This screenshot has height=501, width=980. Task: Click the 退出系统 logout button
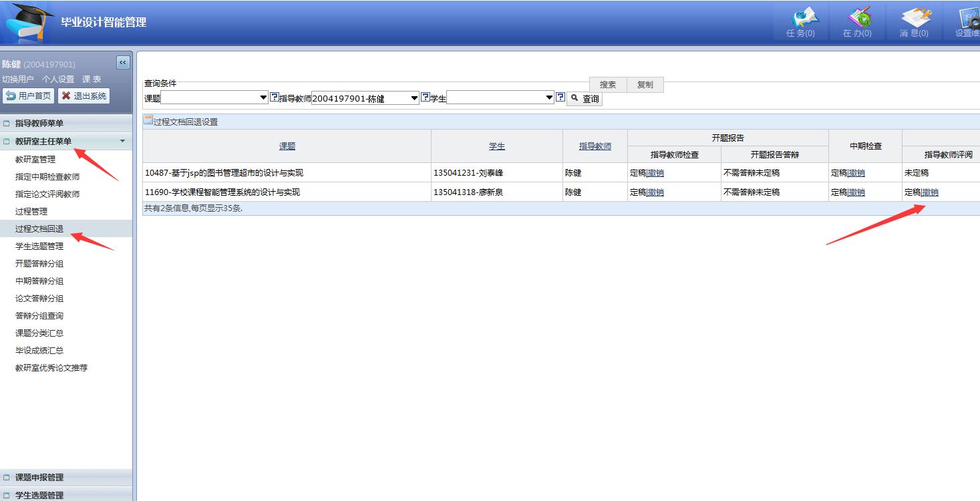pos(84,96)
